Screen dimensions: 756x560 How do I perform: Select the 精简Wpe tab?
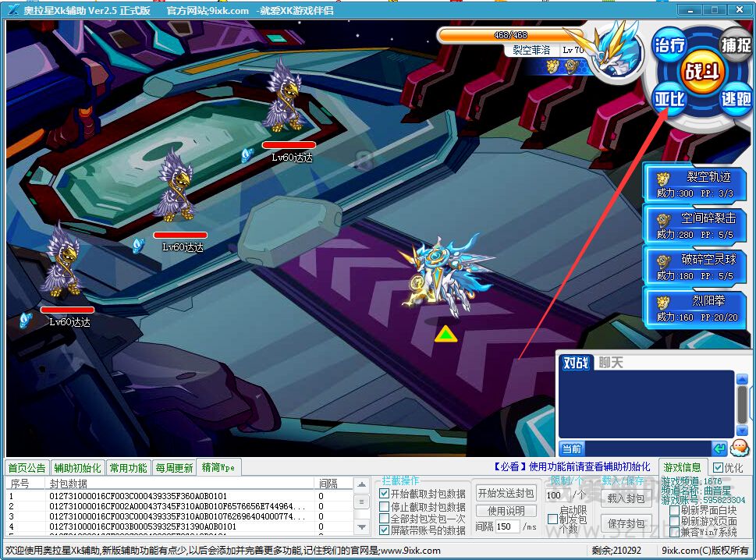[218, 467]
